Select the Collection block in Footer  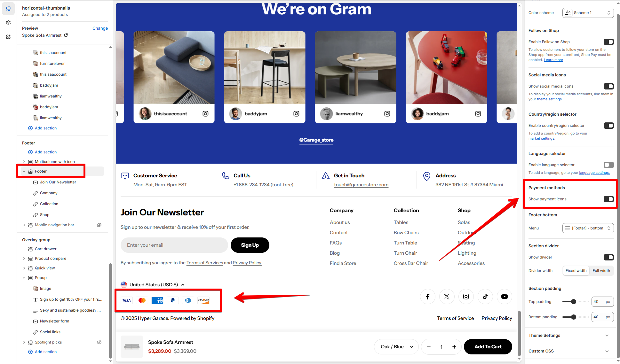(x=49, y=204)
